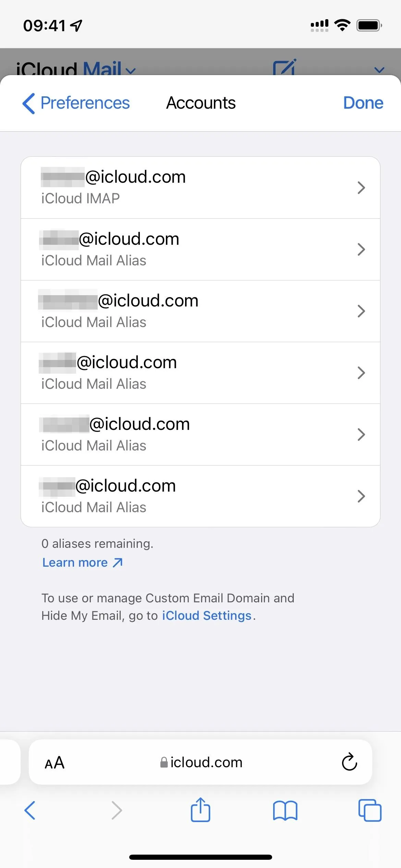Tap Done to close Accounts
Screen dimensions: 401x868
coord(363,103)
